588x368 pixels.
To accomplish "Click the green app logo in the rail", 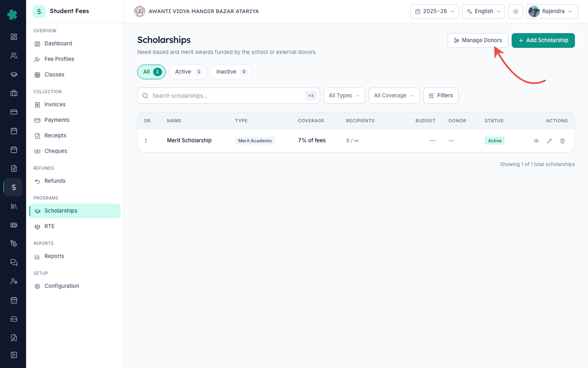I will point(13,15).
